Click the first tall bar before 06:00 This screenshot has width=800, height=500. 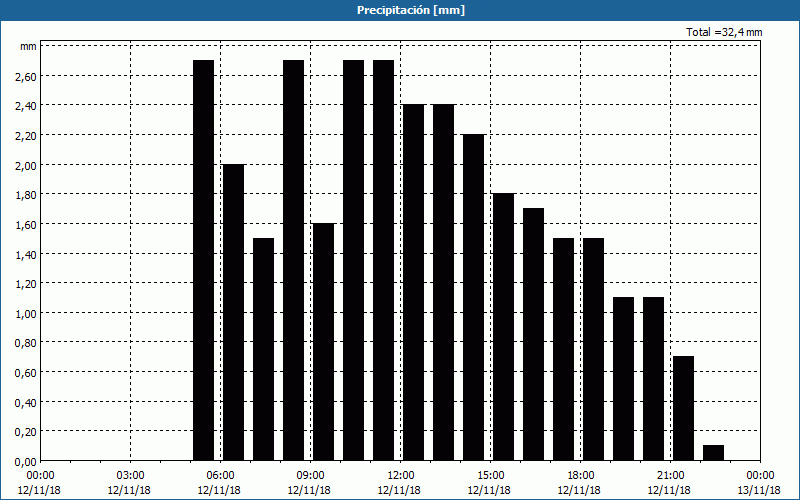204,260
